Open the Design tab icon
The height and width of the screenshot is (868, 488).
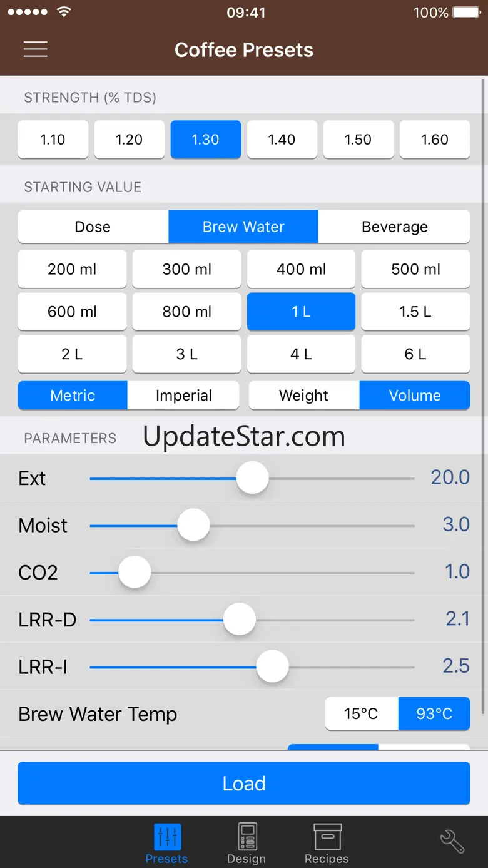point(247,837)
